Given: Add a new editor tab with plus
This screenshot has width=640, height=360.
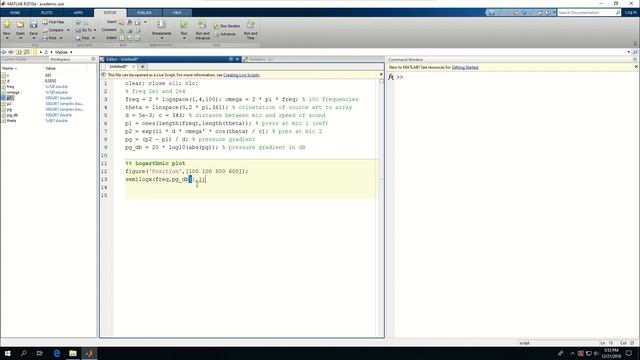Looking at the screenshot, I should (x=142, y=67).
